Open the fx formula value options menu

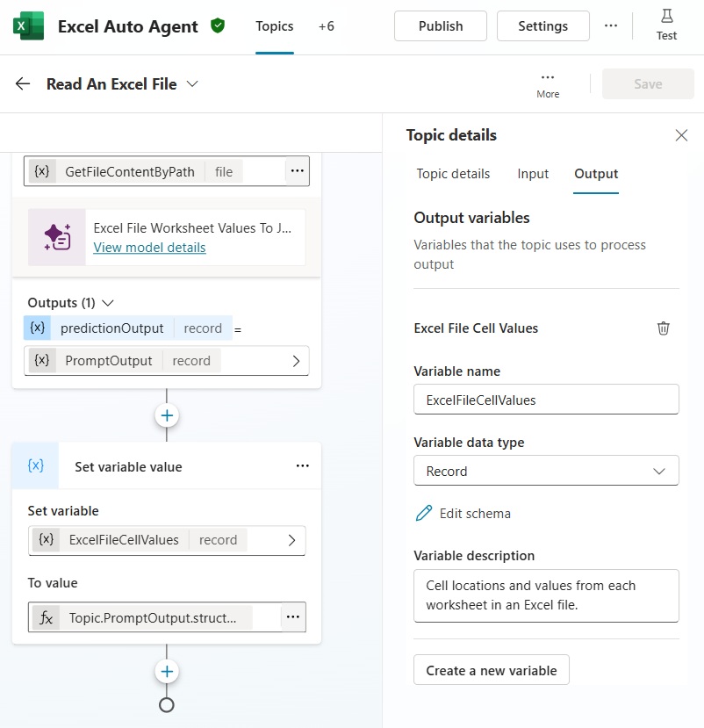point(293,617)
